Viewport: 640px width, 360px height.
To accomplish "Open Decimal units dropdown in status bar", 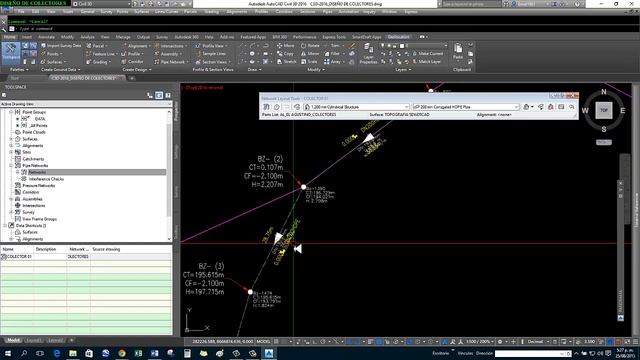I will [537, 341].
